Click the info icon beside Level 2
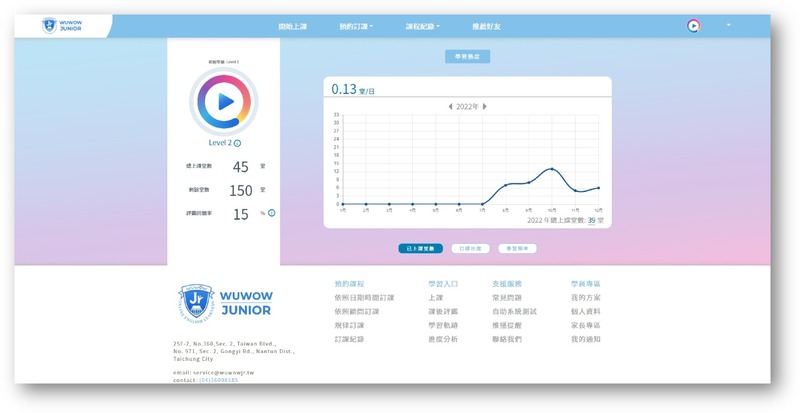Image resolution: width=800 pixels, height=413 pixels. [x=237, y=143]
